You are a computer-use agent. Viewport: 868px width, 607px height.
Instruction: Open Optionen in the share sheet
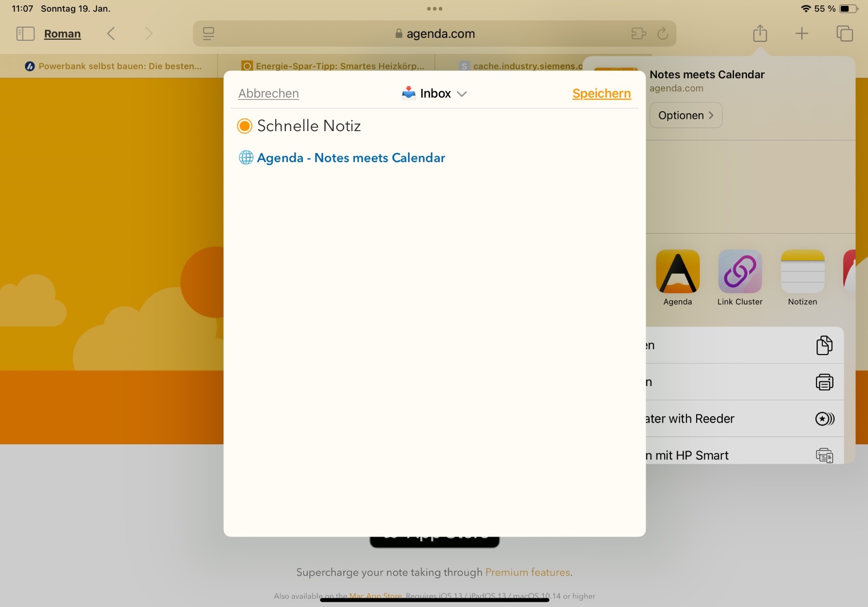pos(685,115)
